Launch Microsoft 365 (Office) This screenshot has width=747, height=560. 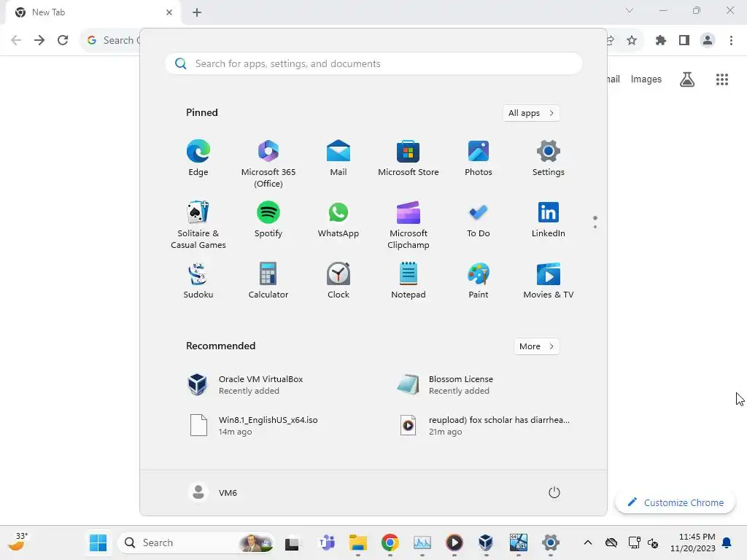tap(268, 164)
